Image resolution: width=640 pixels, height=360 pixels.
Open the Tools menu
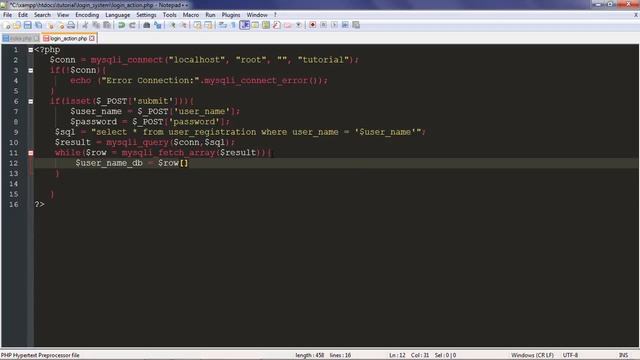[169, 15]
